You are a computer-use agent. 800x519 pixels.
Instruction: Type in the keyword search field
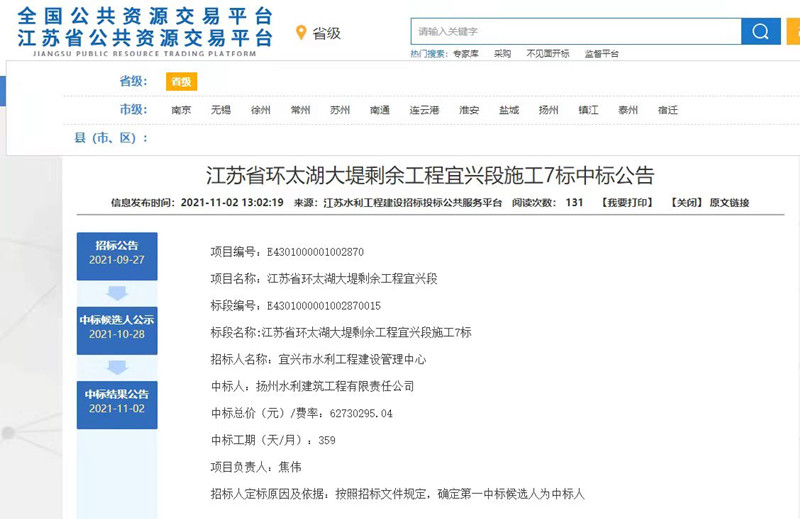575,31
